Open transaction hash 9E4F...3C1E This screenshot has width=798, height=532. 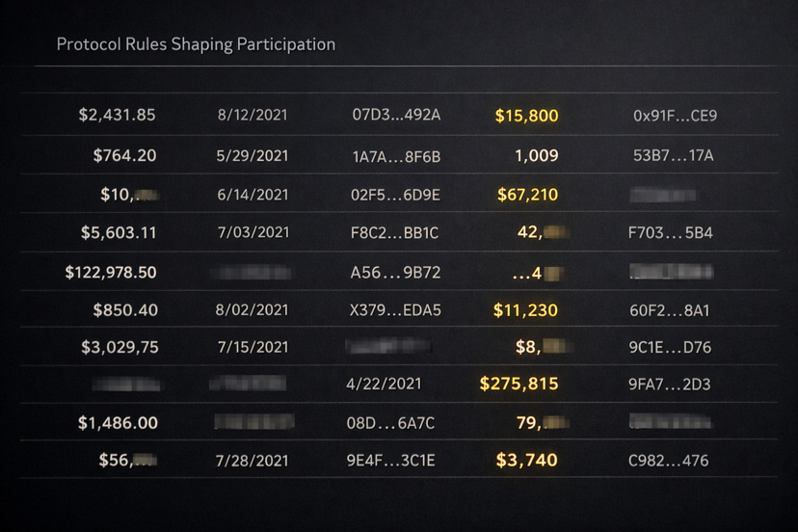coord(391,461)
